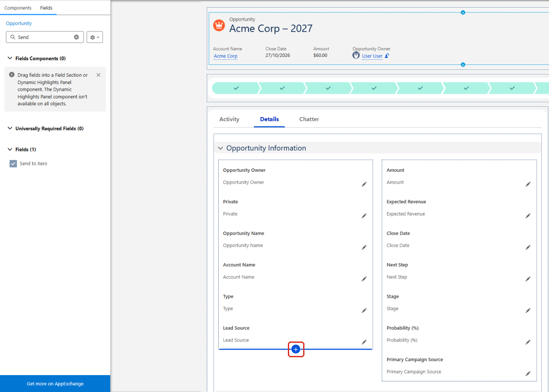Viewport: 549px width, 392px height.
Task: Clear the Send search text
Action: click(x=76, y=37)
